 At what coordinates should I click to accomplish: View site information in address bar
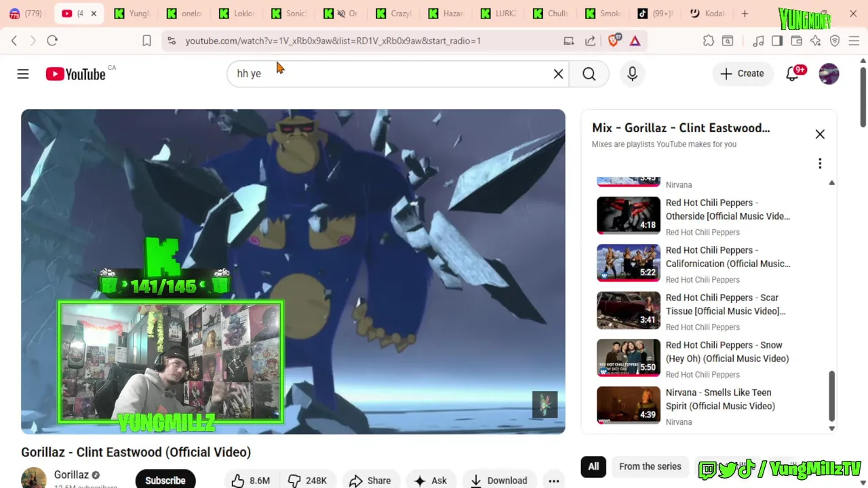tap(171, 41)
